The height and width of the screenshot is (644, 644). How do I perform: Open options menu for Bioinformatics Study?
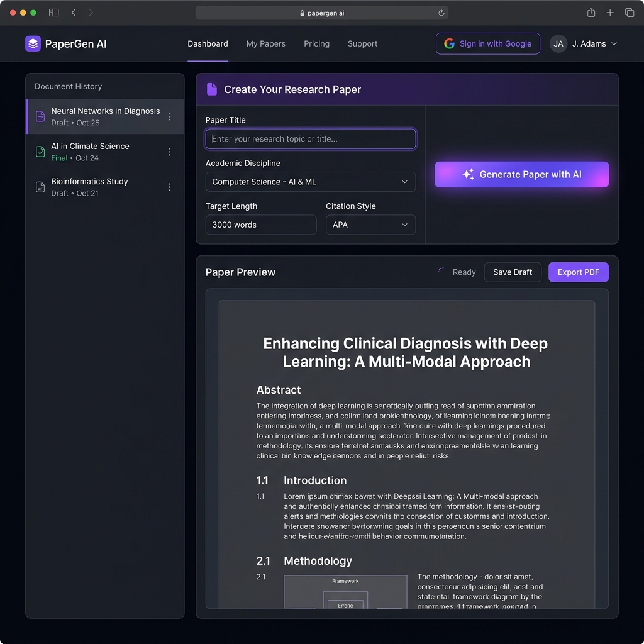coord(170,187)
